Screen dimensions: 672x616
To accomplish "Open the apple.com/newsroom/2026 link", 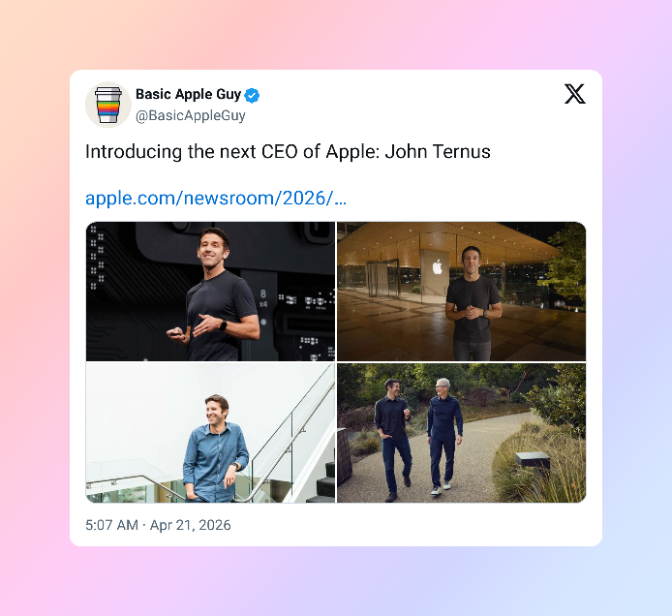I will click(x=216, y=198).
